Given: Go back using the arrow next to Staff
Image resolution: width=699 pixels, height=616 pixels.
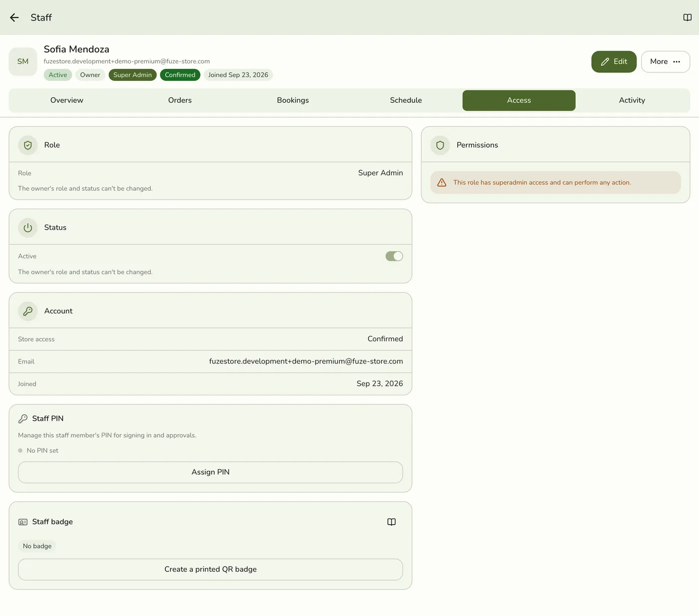Looking at the screenshot, I should (14, 17).
